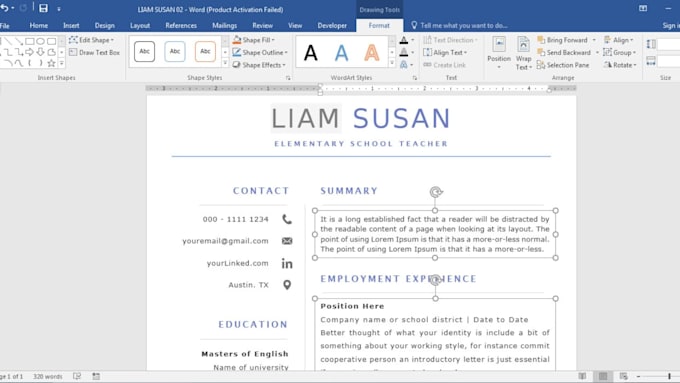Apply the orange outline Abc shape style
The image size is (680, 383).
click(205, 52)
